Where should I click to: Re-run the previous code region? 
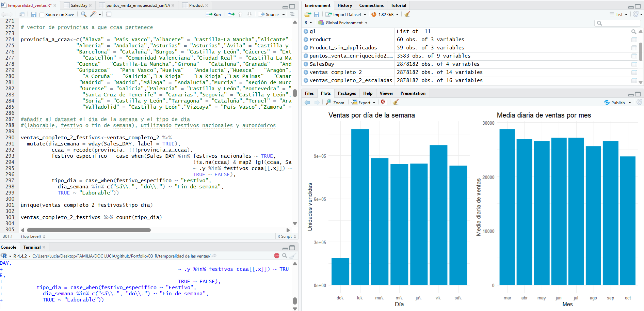coord(231,14)
